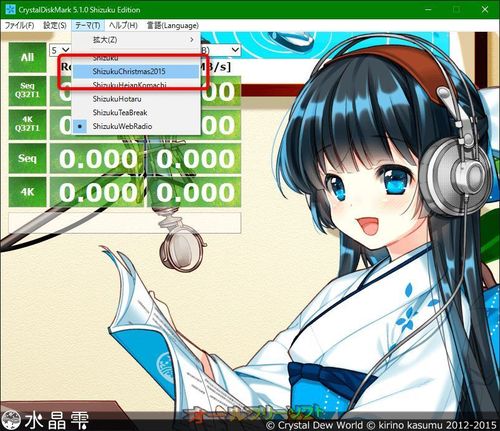Open the 設定(S) menu

tap(55, 25)
